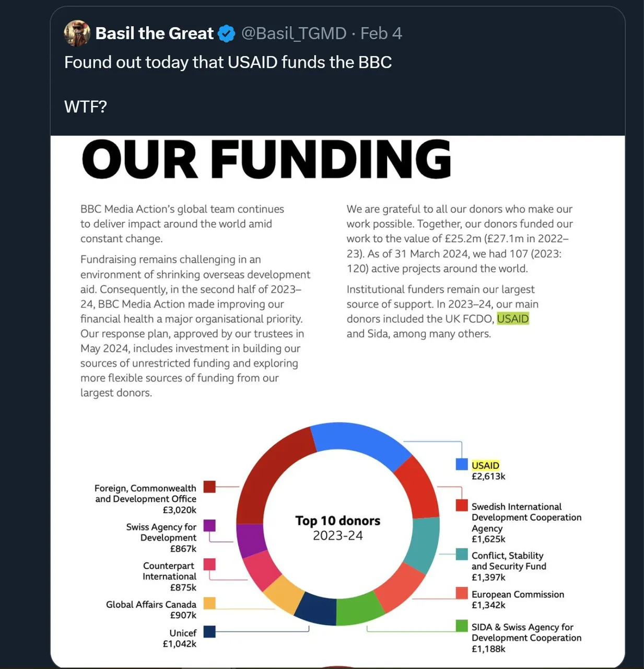
Task: Click the coral European Commission legend square
Action: [x=462, y=593]
